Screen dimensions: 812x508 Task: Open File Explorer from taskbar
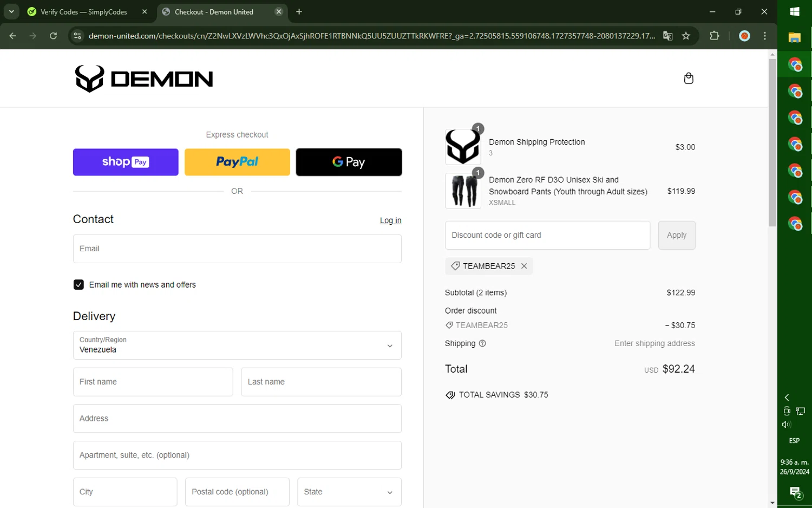(795, 38)
